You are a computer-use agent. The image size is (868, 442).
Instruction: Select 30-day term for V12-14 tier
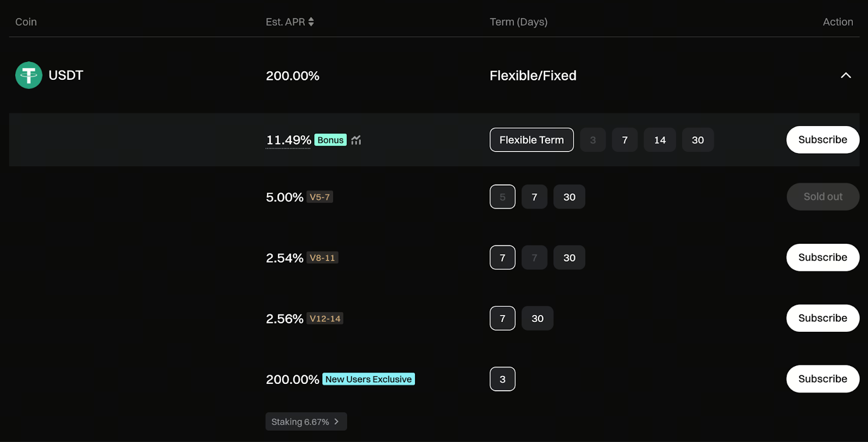[x=537, y=319]
